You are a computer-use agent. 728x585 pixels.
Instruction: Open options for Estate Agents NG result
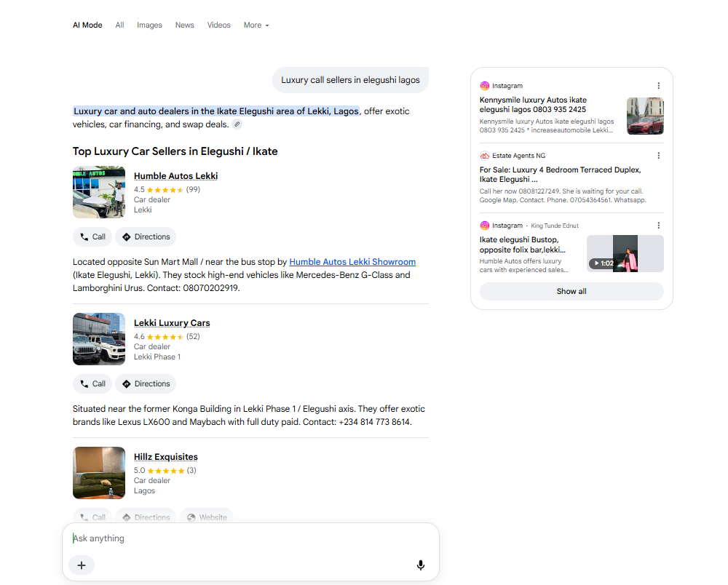tap(658, 156)
